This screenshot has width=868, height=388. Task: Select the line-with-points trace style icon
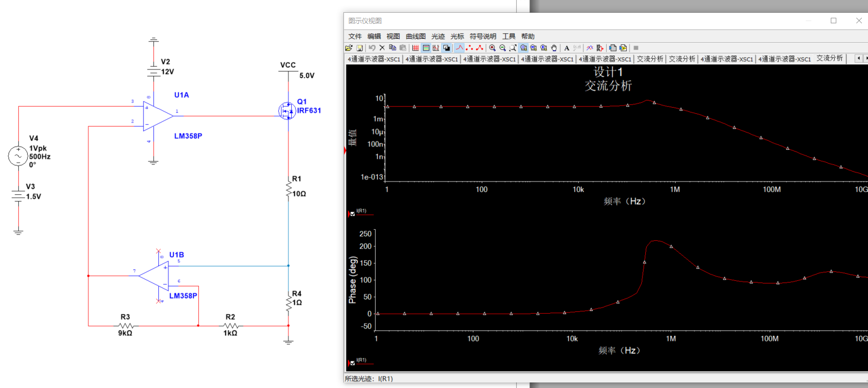(480, 48)
